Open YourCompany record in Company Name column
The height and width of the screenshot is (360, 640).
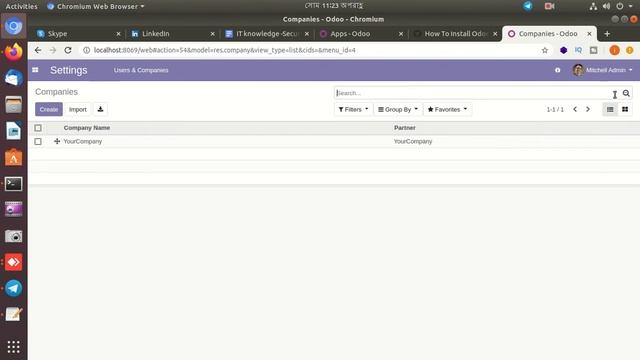coord(83,141)
